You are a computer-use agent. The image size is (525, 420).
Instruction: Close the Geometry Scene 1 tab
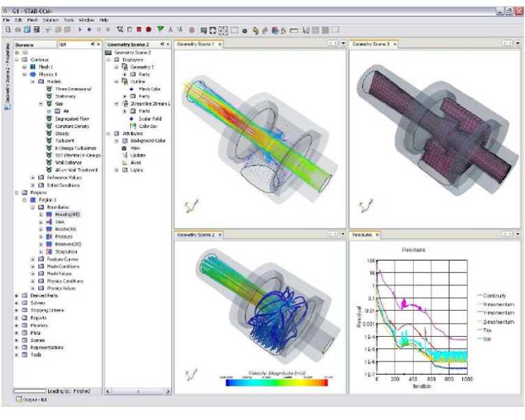click(220, 44)
